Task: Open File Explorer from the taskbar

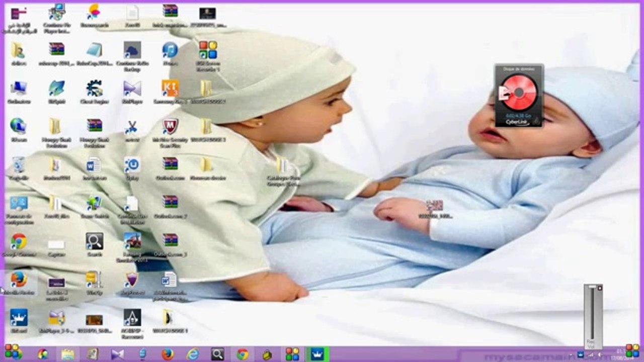Action: [68, 354]
